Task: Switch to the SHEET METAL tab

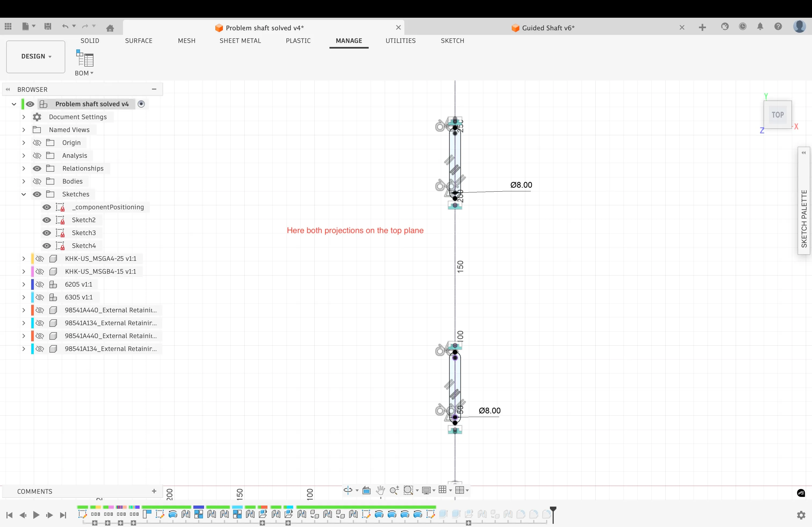Action: point(240,41)
